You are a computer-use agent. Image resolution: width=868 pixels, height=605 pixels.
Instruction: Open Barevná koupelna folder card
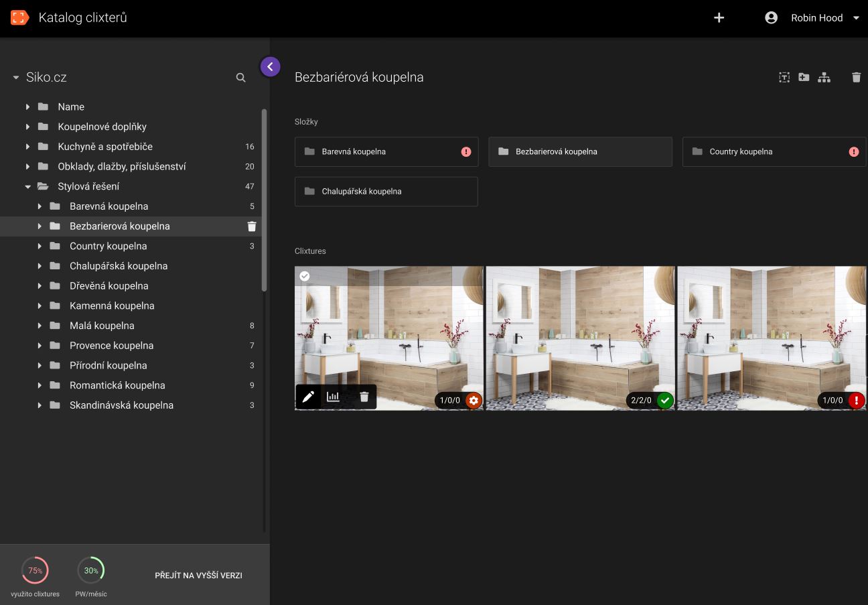coord(386,152)
